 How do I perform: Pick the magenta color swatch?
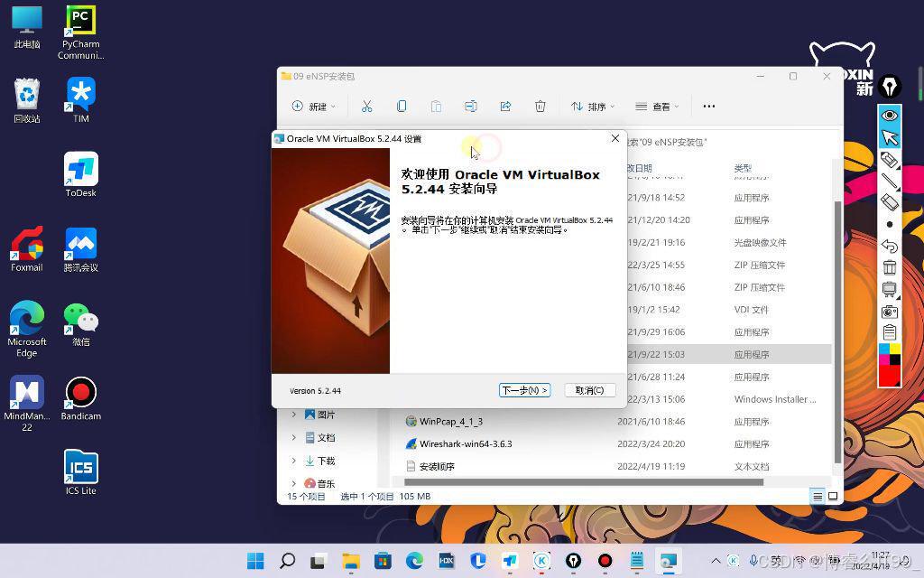coord(884,359)
